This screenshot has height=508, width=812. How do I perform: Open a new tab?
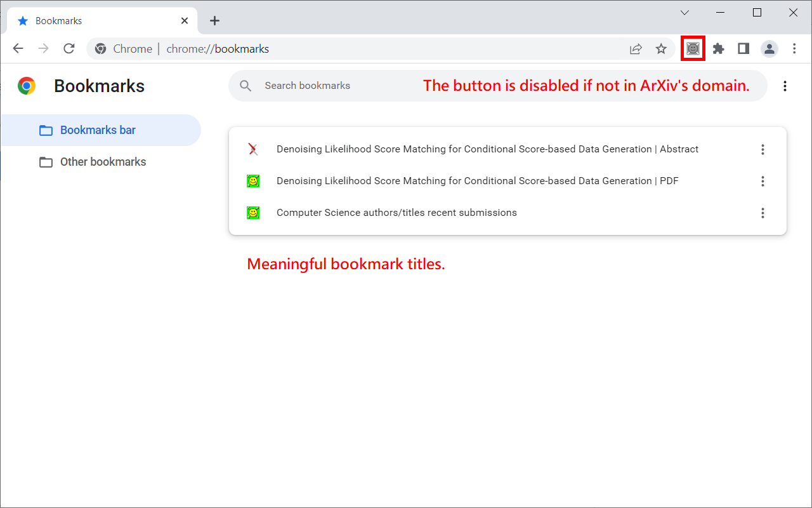click(x=214, y=21)
